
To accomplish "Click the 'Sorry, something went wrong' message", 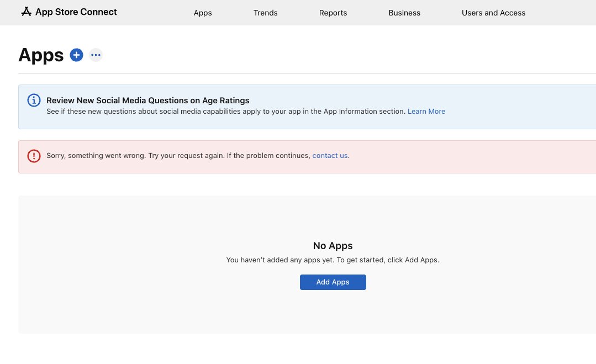I will point(198,155).
